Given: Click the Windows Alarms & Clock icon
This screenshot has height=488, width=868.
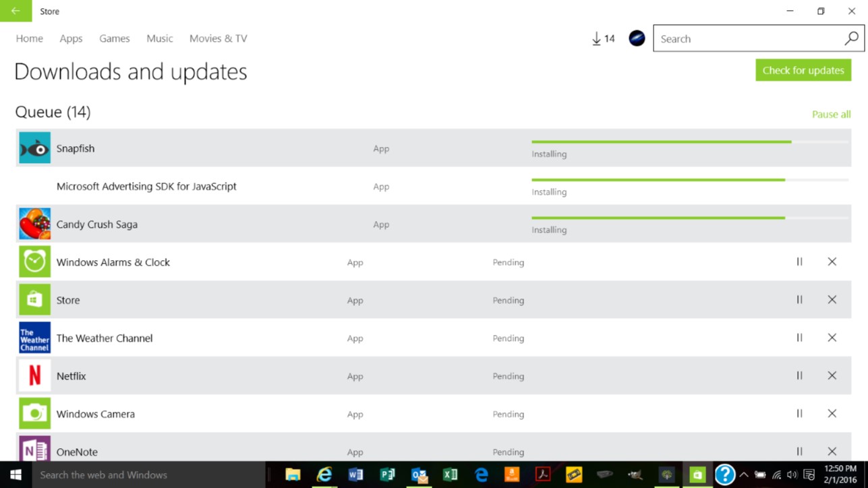Looking at the screenshot, I should coord(34,262).
